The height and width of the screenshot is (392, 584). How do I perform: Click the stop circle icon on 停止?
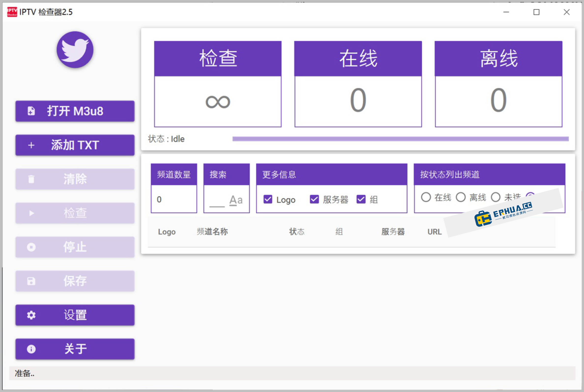pos(31,247)
